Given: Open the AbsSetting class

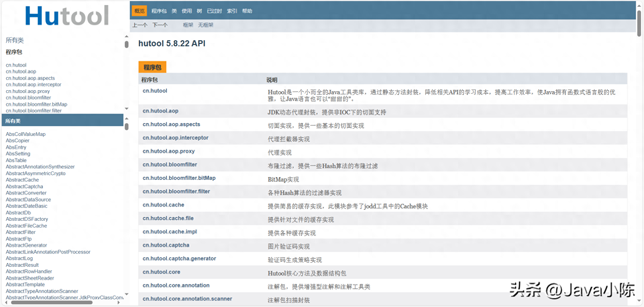Looking at the screenshot, I should (x=18, y=154).
